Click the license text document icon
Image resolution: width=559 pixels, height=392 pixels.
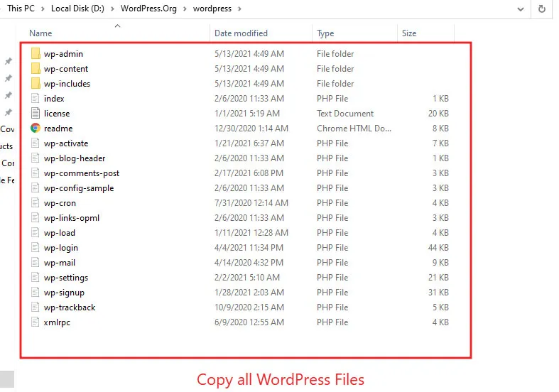36,114
